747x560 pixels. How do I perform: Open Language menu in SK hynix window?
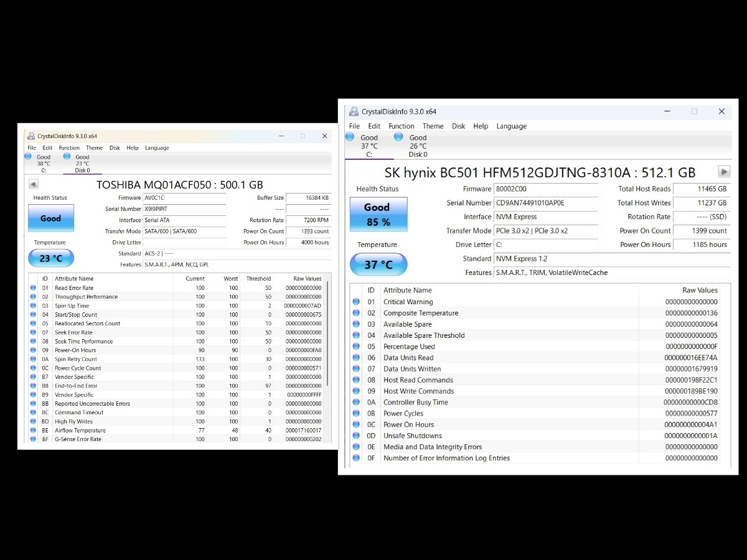pyautogui.click(x=511, y=126)
